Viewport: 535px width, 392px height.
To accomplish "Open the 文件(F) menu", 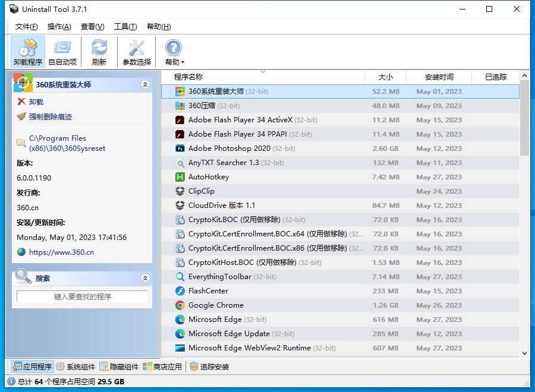I will click(x=26, y=27).
